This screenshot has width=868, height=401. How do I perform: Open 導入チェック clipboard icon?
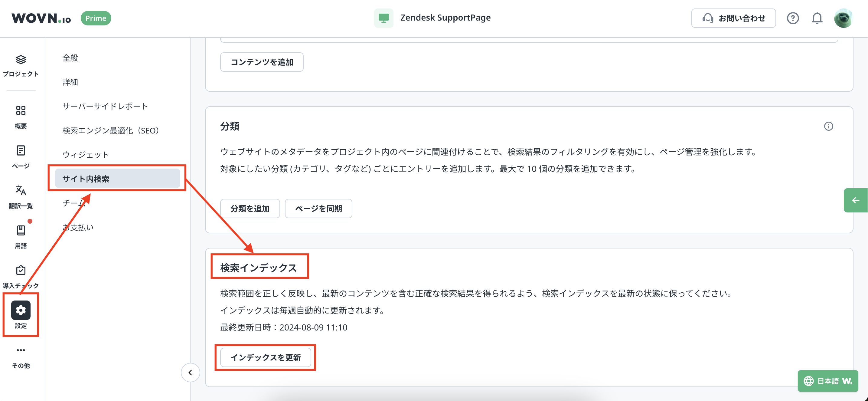point(21,271)
